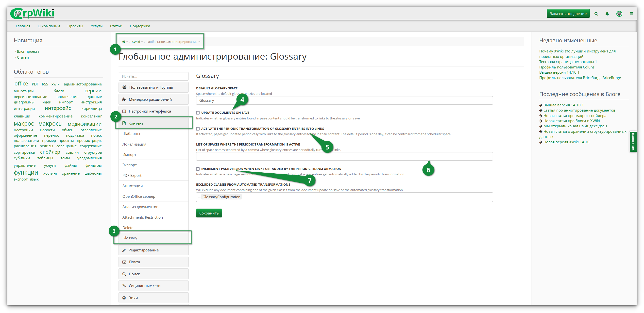
Task: Click the GlossaryConfiguration excluded class tag
Action: point(221,197)
